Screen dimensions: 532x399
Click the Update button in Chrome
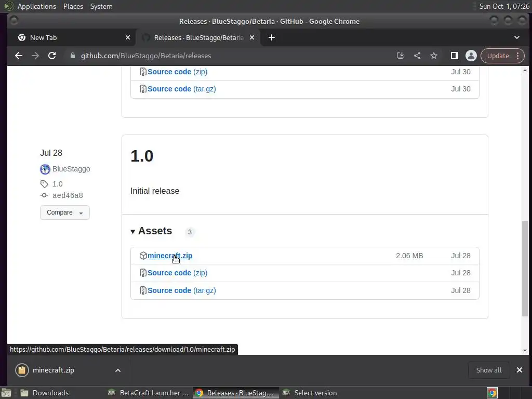coord(498,56)
